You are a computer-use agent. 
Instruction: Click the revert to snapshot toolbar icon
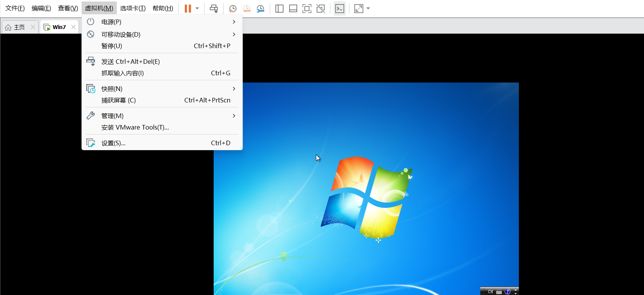pos(246,8)
